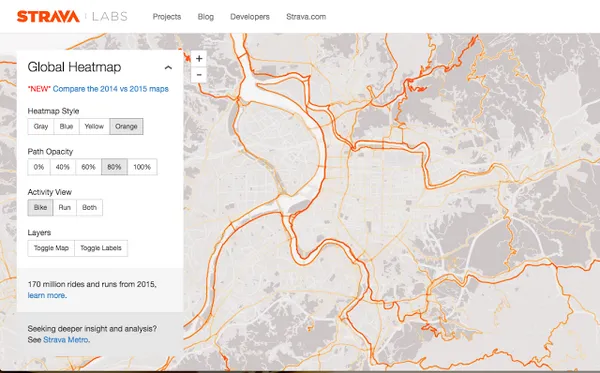The width and height of the screenshot is (600, 373).
Task: Click the Heatmap Style label
Action: point(53,111)
